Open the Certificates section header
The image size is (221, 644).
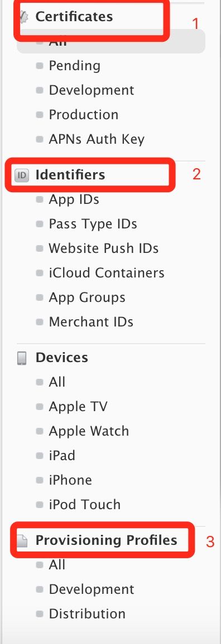74,16
